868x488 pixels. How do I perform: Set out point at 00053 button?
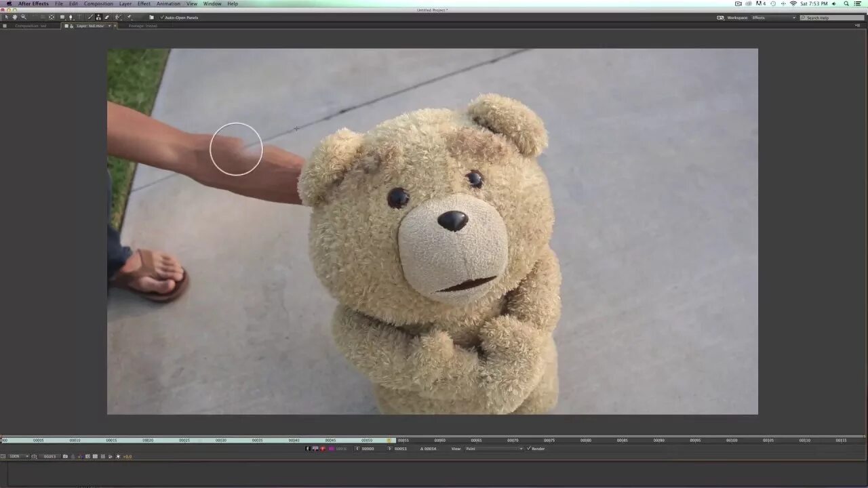click(389, 449)
